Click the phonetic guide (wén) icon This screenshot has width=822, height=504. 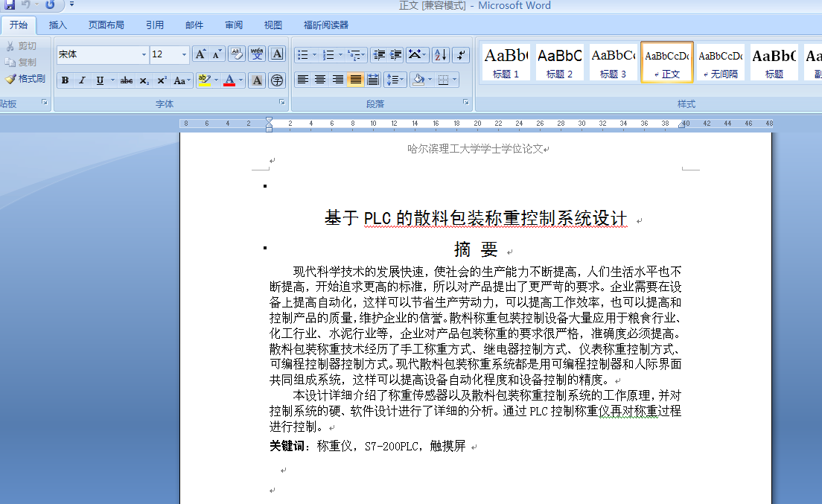tap(257, 54)
